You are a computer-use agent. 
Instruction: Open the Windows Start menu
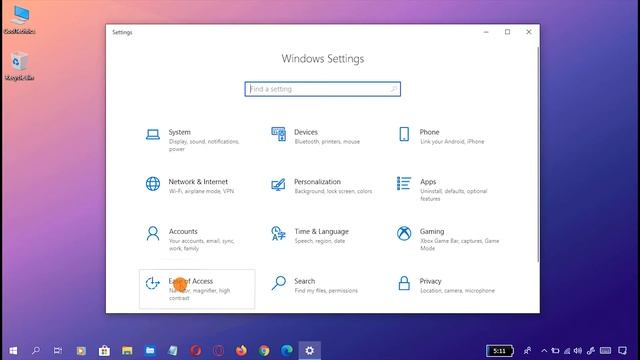coord(13,351)
